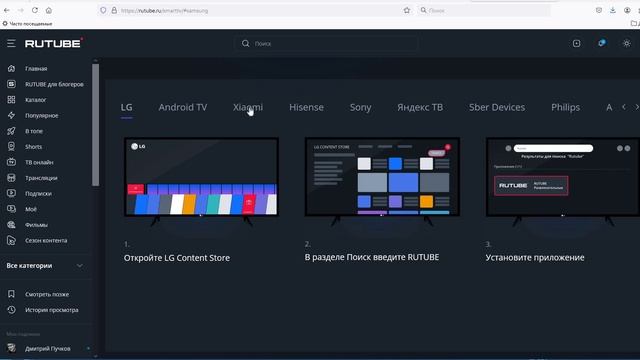Show next TV brand tabs with right arrow
The height and width of the screenshot is (360, 640).
[x=636, y=107]
